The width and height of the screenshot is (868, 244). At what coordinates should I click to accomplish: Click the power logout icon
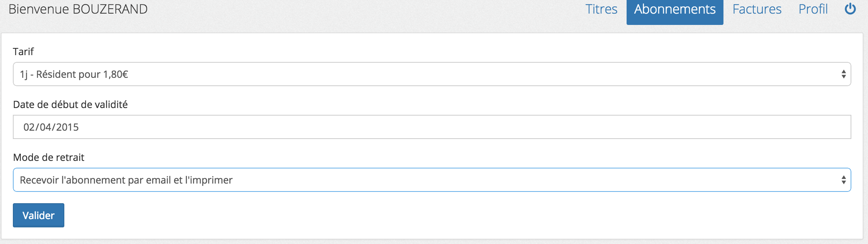[850, 9]
